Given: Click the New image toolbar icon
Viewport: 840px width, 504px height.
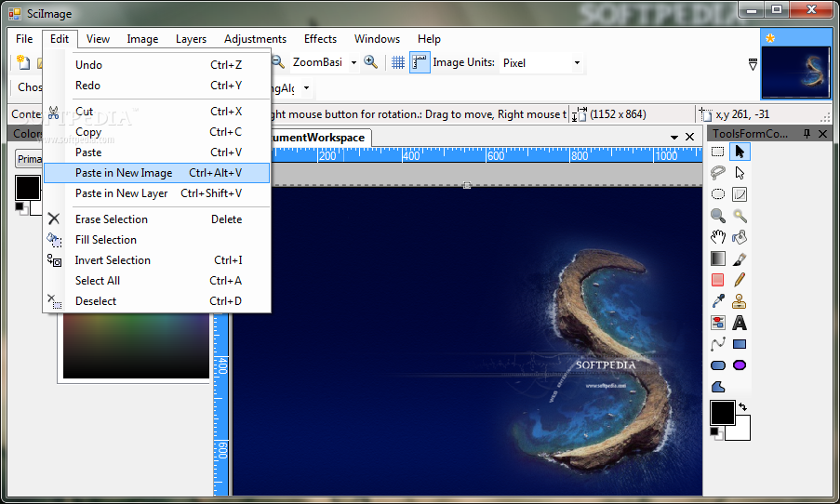Looking at the screenshot, I should (x=23, y=62).
